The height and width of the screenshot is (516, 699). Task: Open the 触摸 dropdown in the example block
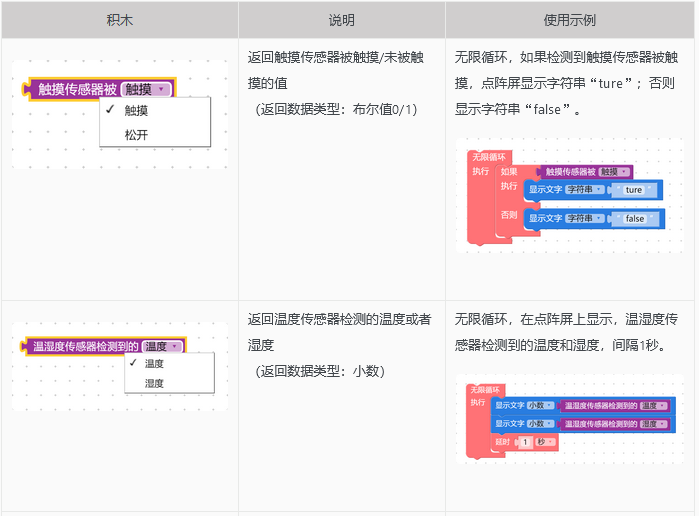click(x=614, y=172)
